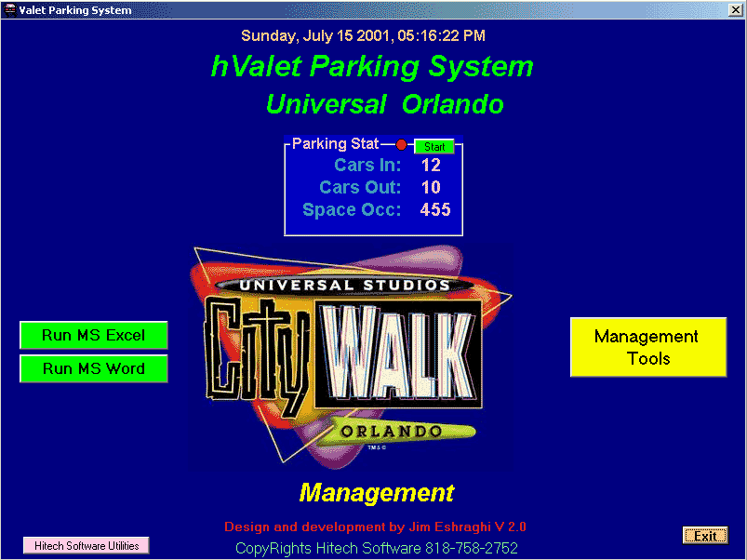
Task: Click the red status indicator dot
Action: pos(401,144)
